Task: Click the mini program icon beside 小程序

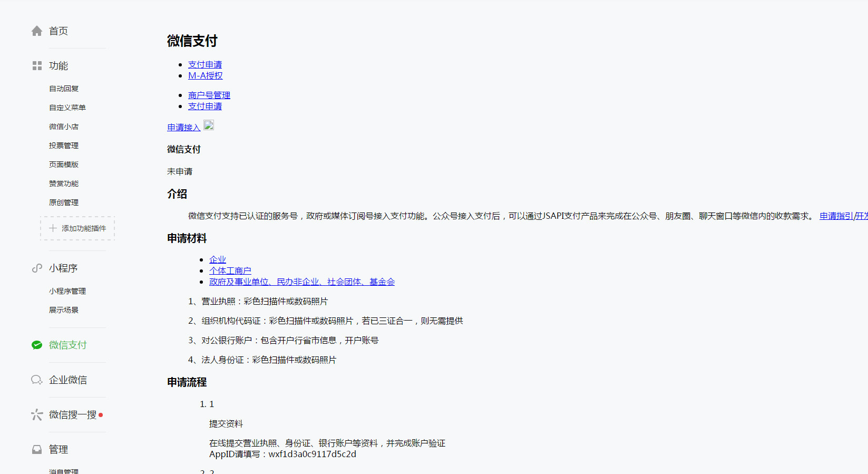Action: coord(37,268)
